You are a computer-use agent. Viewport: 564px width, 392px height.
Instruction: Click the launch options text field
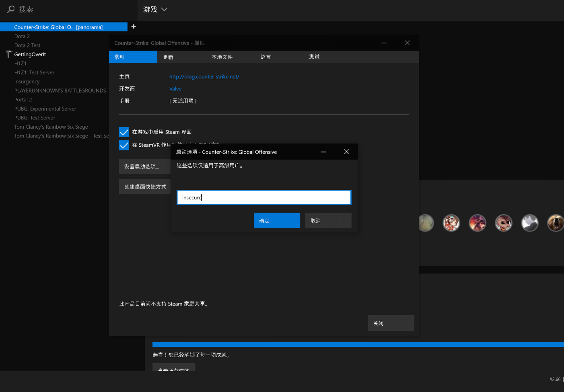[264, 197]
